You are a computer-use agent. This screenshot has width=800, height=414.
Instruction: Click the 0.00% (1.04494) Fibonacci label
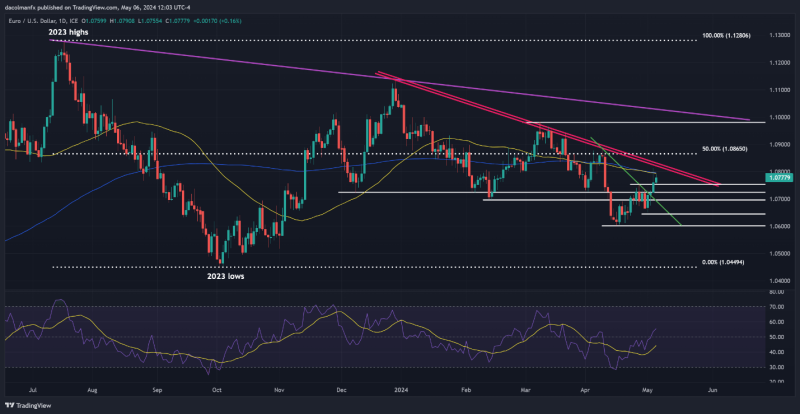[724, 262]
